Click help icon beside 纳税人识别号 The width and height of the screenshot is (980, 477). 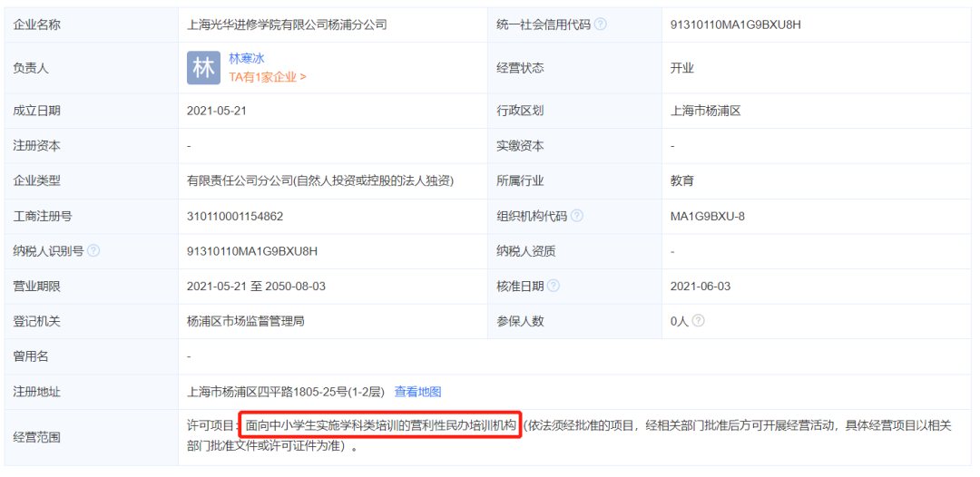[x=93, y=251]
